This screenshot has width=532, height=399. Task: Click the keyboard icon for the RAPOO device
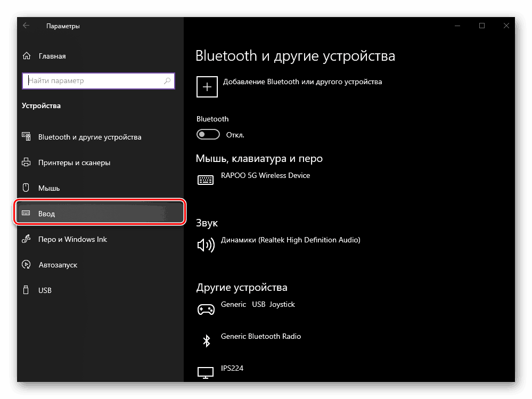[206, 180]
